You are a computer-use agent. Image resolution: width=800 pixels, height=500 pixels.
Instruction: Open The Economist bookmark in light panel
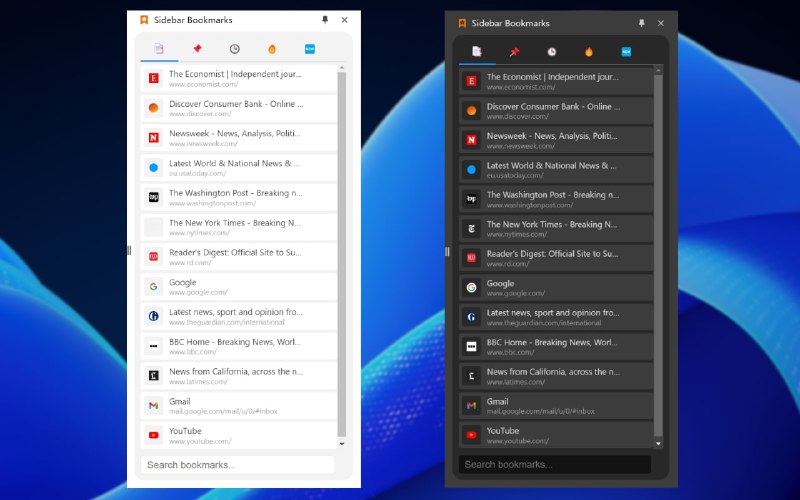click(x=238, y=78)
